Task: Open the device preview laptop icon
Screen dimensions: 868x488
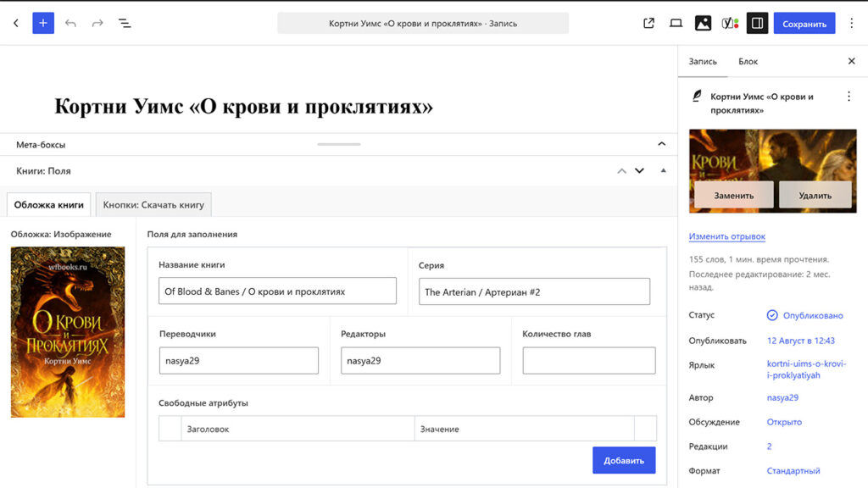Action: point(676,23)
